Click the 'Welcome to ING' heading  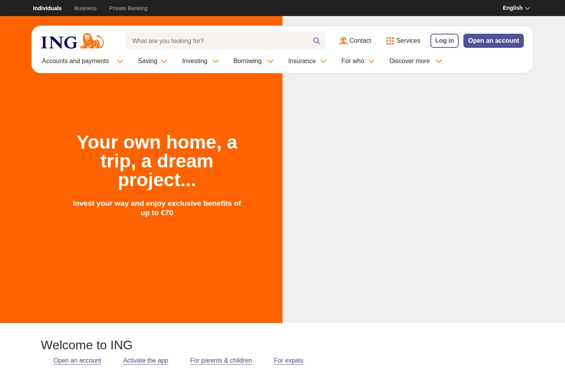click(x=87, y=345)
